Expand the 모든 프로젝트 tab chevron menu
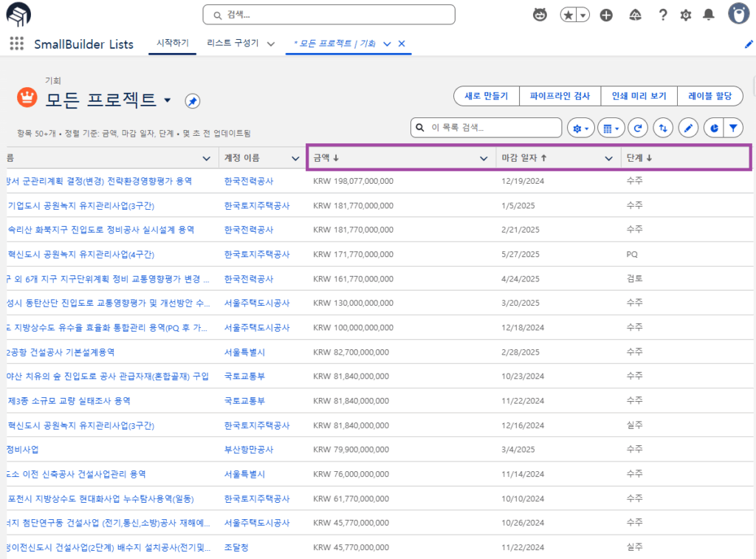 point(387,44)
